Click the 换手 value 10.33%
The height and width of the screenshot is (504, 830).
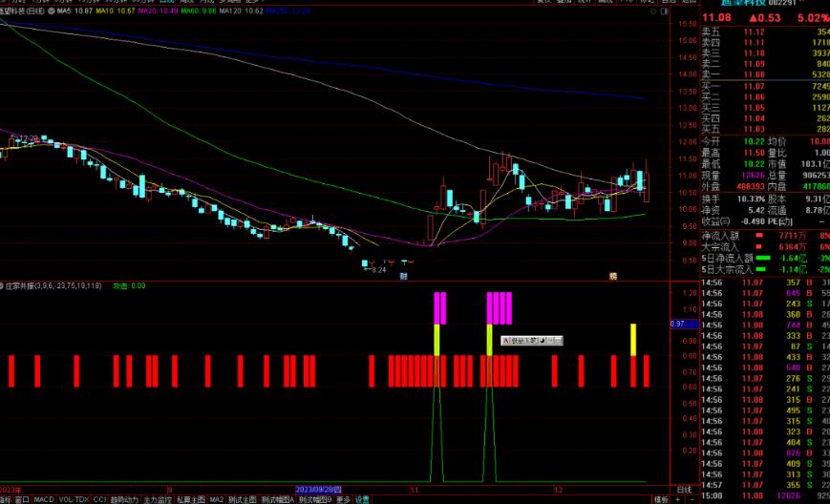(751, 199)
